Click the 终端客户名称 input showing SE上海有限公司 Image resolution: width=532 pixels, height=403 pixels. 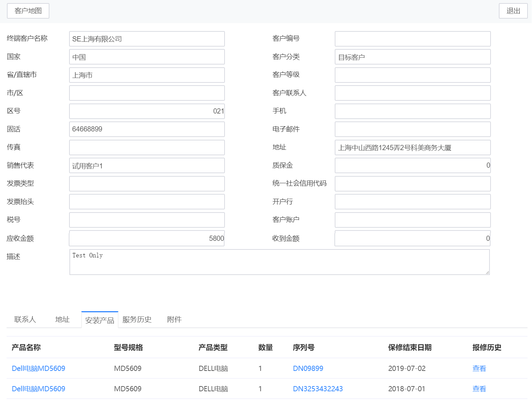click(x=146, y=39)
